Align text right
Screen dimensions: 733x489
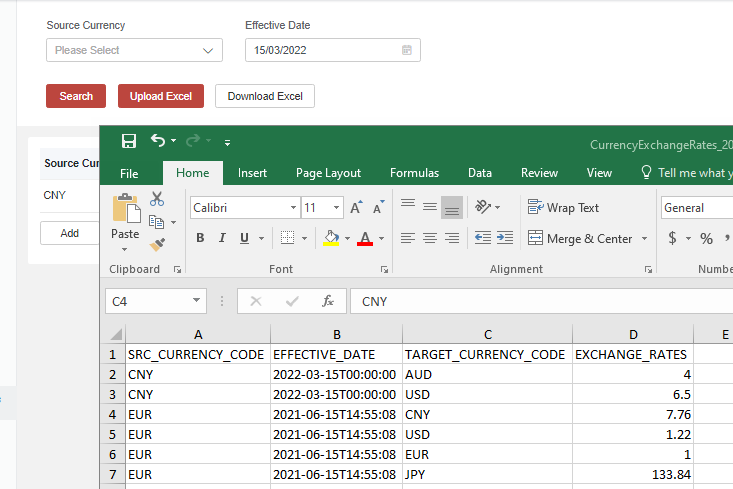[452, 238]
